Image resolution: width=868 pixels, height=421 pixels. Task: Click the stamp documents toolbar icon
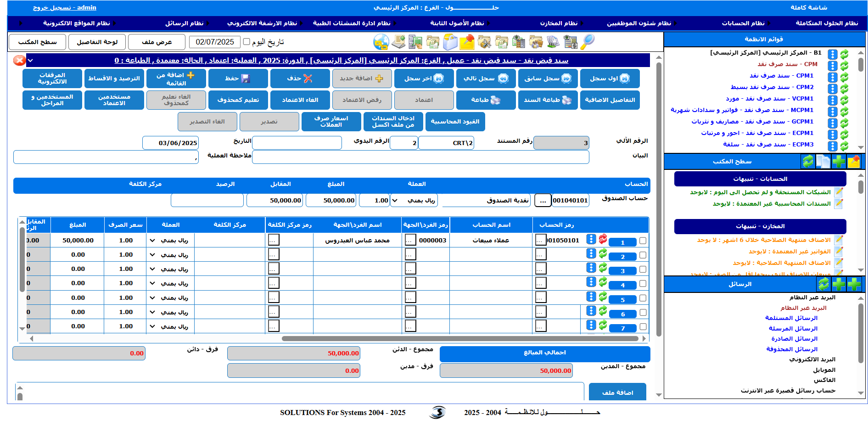[553, 42]
